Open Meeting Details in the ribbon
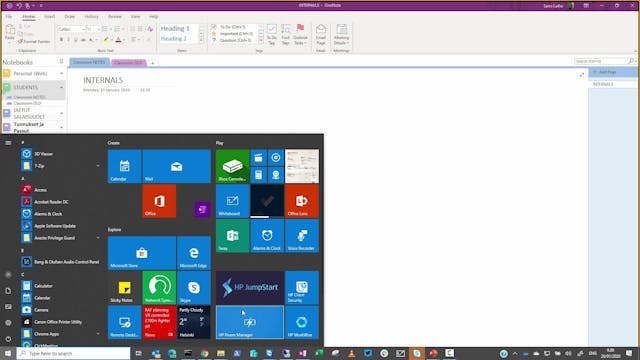 [341, 34]
